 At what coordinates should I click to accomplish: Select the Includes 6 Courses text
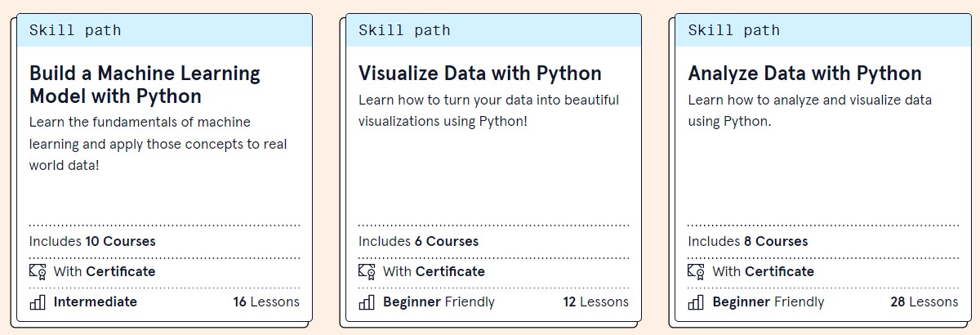(x=418, y=241)
